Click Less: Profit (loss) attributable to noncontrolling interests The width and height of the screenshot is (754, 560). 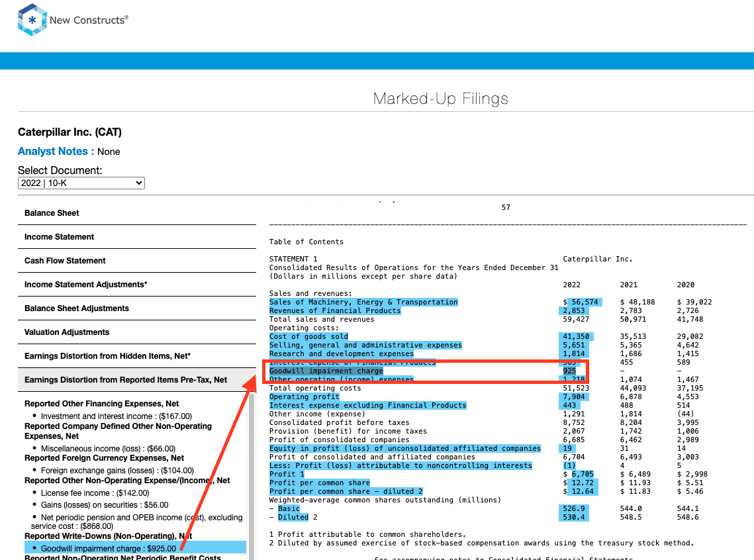[x=401, y=466]
